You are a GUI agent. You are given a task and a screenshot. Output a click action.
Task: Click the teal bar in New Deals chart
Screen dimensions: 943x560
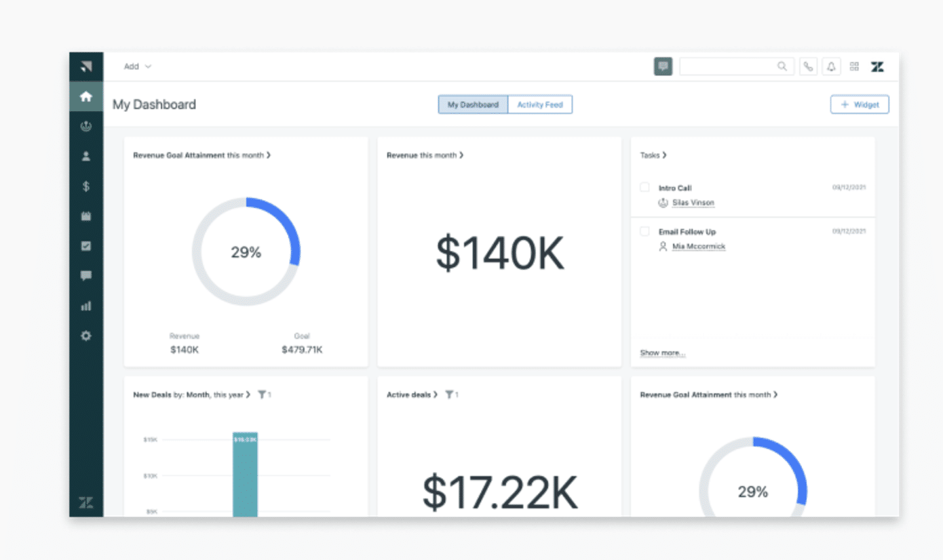click(x=245, y=475)
